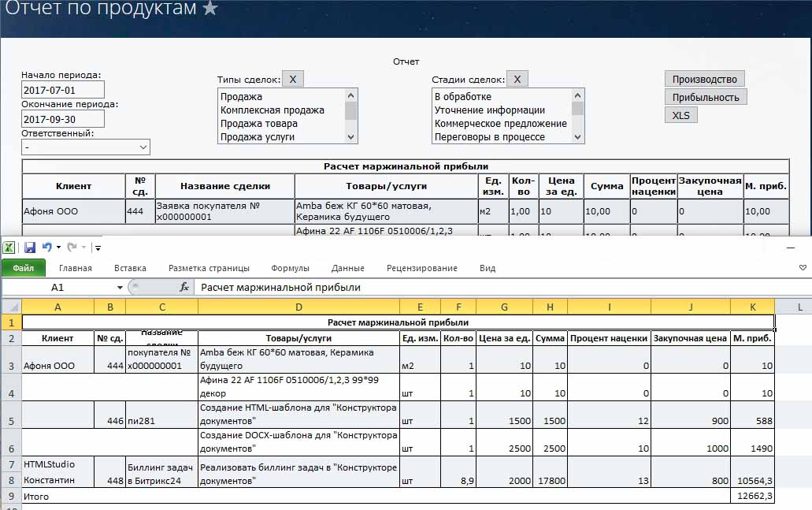Viewport: 812px width, 510px height.
Task: Switch to the Данные ribbon tab
Action: click(347, 268)
